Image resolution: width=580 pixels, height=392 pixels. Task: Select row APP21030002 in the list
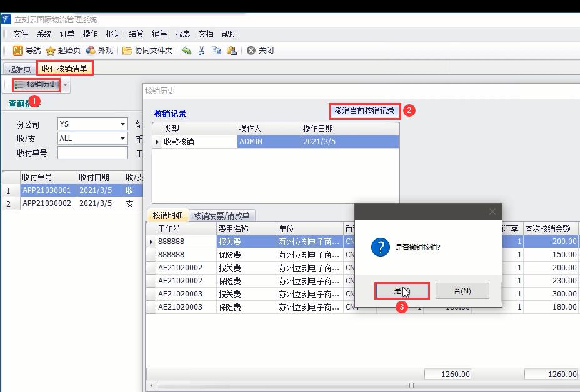point(46,203)
